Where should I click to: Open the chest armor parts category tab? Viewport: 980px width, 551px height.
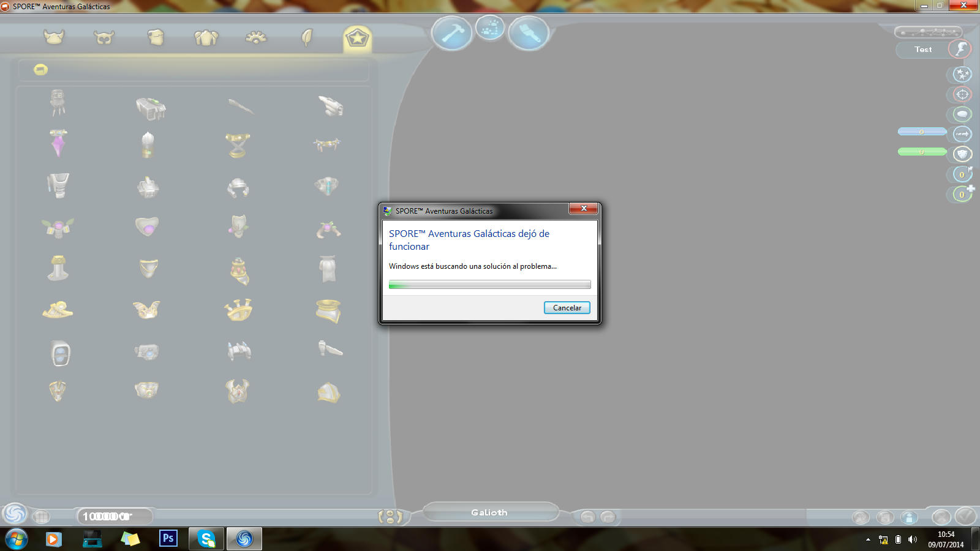pos(156,38)
